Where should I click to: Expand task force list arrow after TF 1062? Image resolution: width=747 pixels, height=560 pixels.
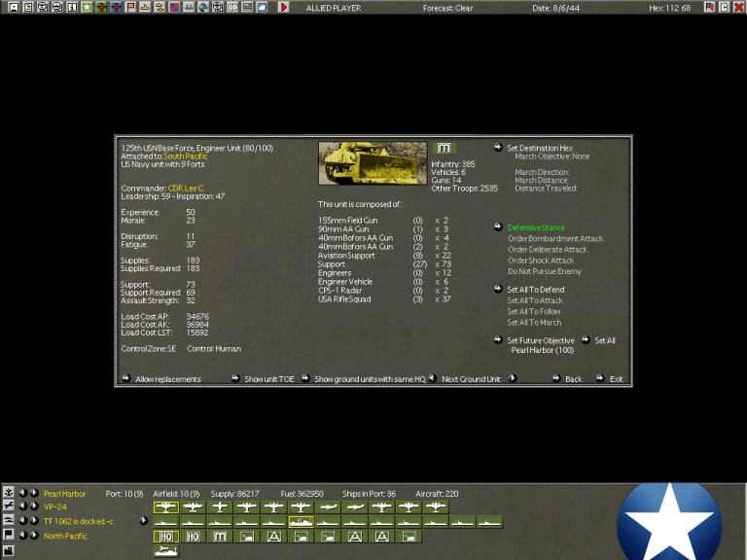pyautogui.click(x=144, y=521)
